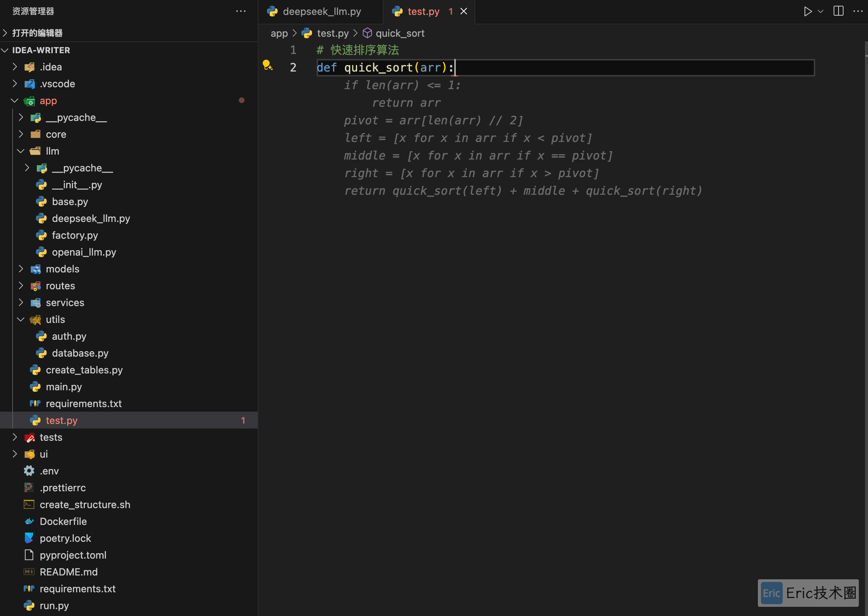The height and width of the screenshot is (616, 868).
Task: Open factory.py file
Action: (129, 235)
